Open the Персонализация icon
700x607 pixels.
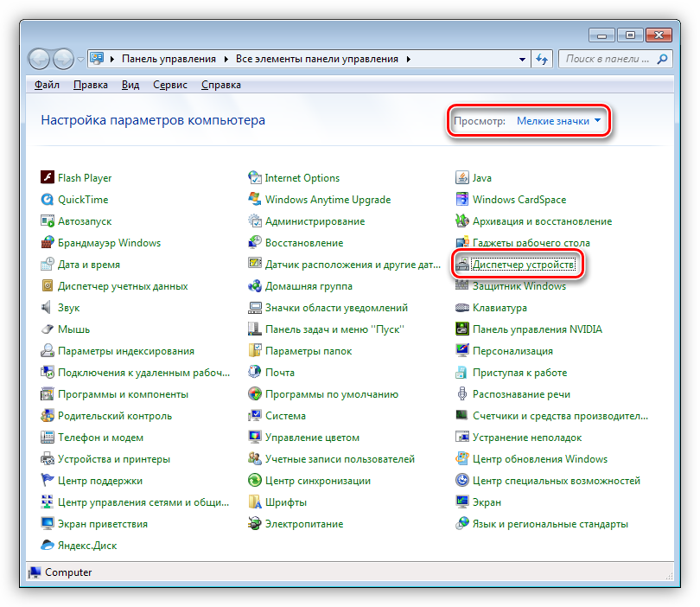tap(462, 350)
